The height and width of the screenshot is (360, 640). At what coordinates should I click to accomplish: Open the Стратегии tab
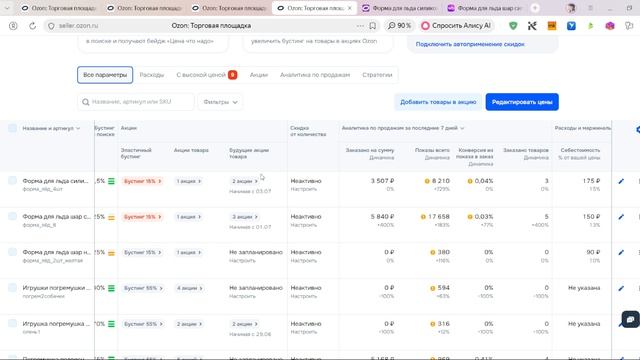point(377,75)
